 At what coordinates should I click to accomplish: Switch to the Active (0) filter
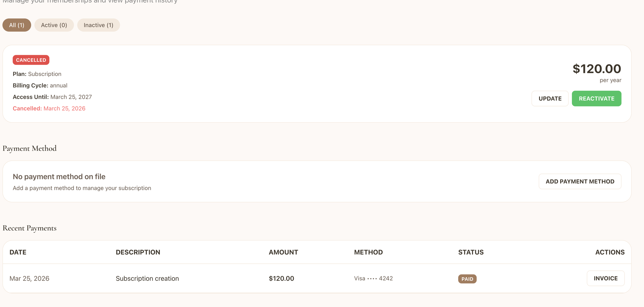coord(54,25)
